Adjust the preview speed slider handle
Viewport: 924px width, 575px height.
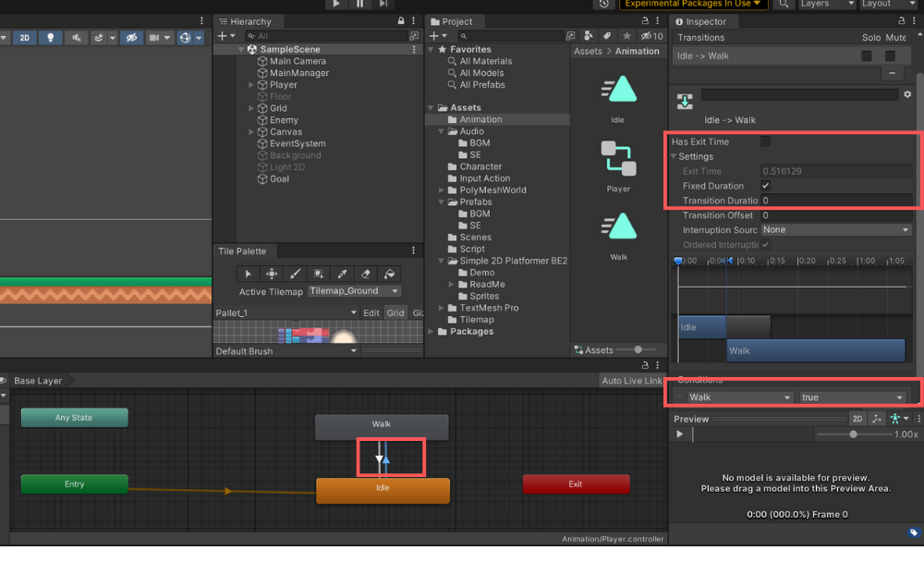853,434
